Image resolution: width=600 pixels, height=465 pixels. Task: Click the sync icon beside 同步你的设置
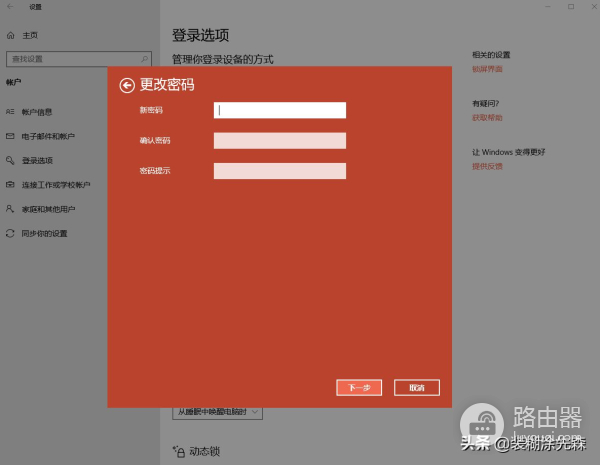[10, 233]
